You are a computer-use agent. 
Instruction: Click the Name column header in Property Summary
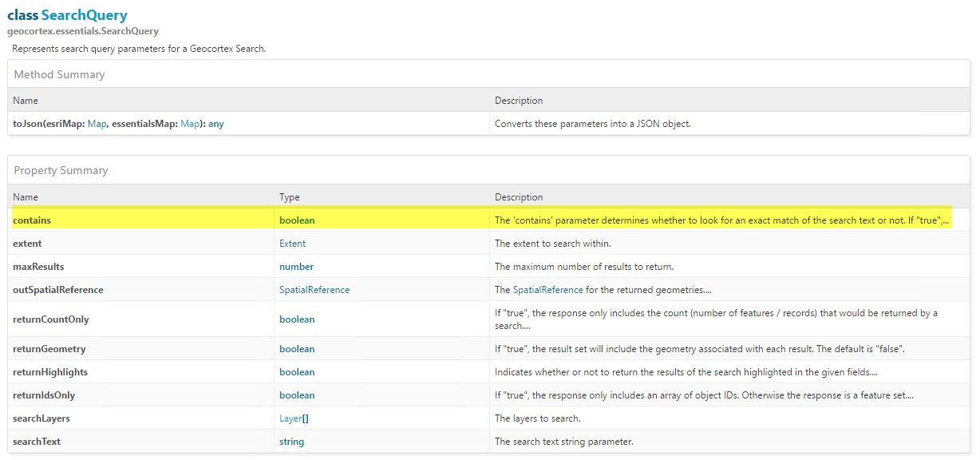[x=26, y=196]
